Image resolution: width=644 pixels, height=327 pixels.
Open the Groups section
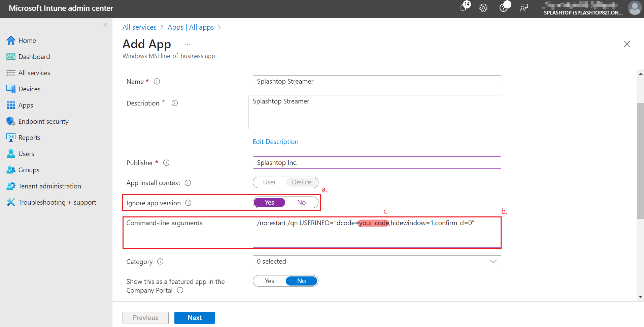coord(29,170)
